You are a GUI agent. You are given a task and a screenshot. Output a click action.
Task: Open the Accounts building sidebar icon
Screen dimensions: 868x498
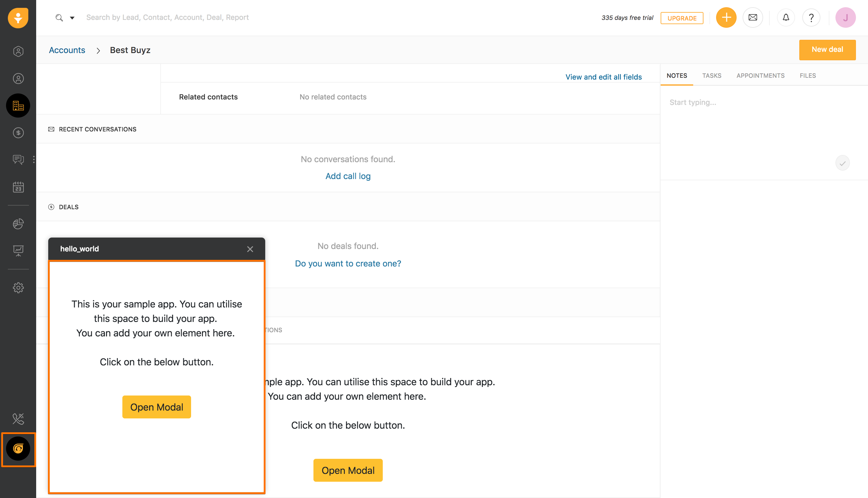(x=18, y=105)
